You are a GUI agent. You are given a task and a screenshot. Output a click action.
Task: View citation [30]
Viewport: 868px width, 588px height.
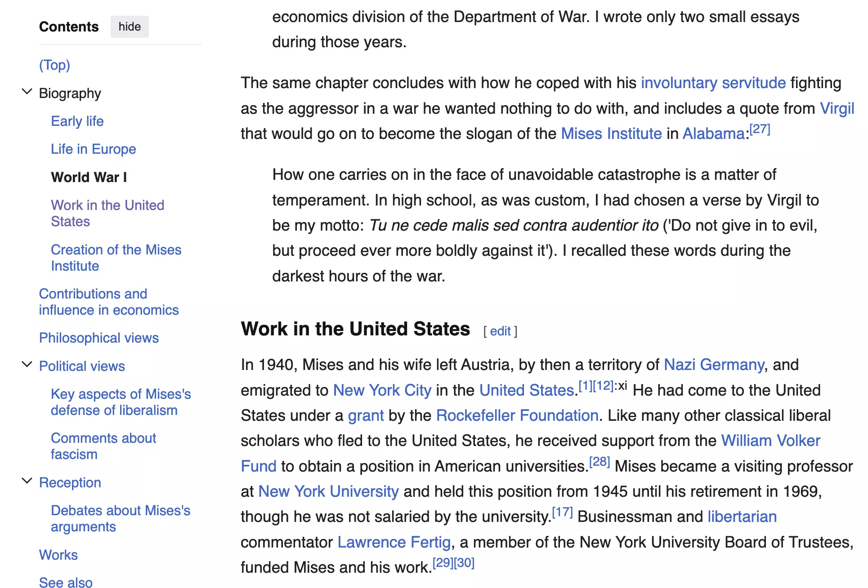coord(464,563)
